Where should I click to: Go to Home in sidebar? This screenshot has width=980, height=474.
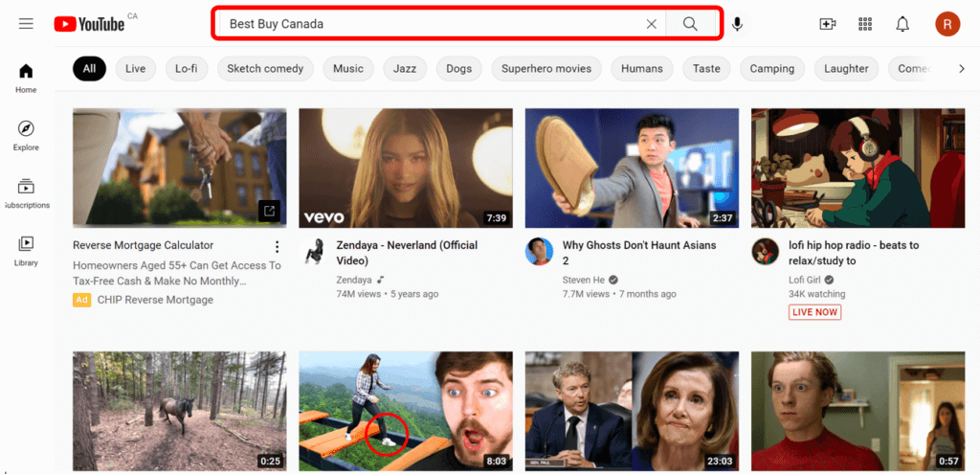coord(26,79)
